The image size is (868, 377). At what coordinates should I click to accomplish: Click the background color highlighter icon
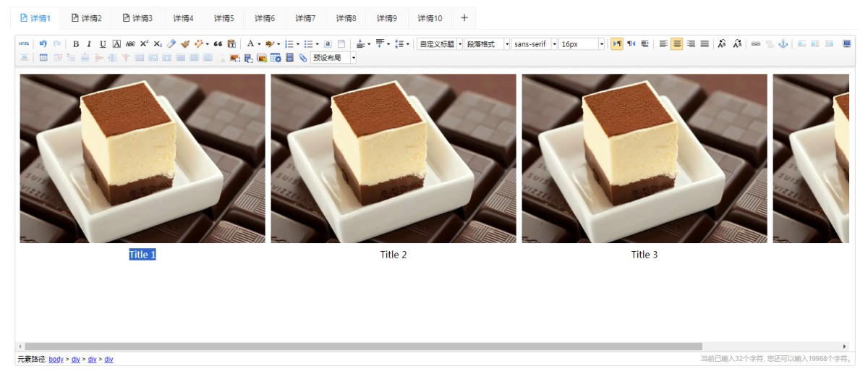[x=270, y=44]
